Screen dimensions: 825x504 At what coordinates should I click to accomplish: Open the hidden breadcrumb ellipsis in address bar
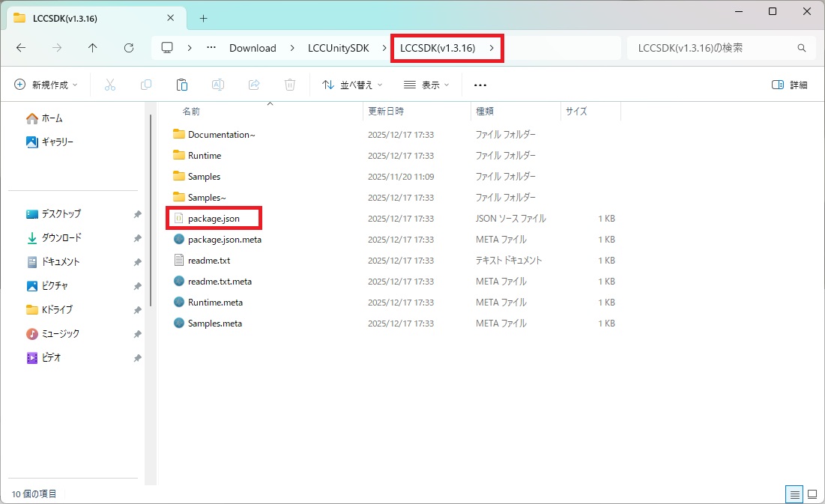pos(211,47)
